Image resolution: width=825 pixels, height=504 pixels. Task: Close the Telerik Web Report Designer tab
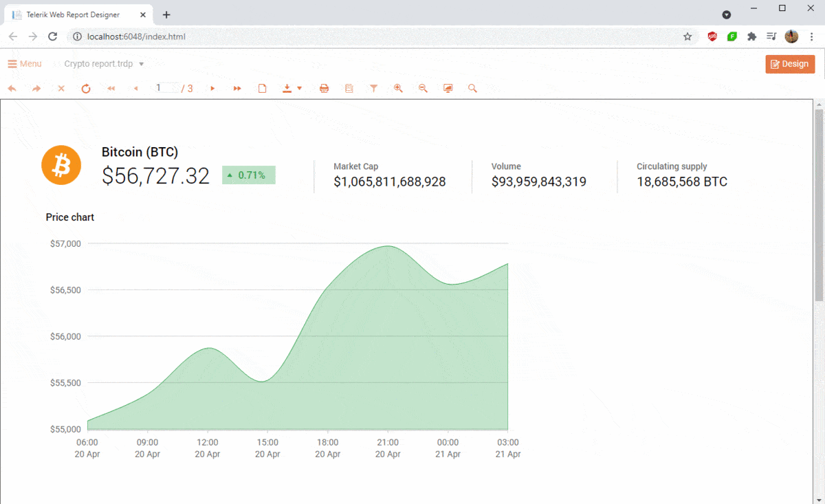click(142, 14)
